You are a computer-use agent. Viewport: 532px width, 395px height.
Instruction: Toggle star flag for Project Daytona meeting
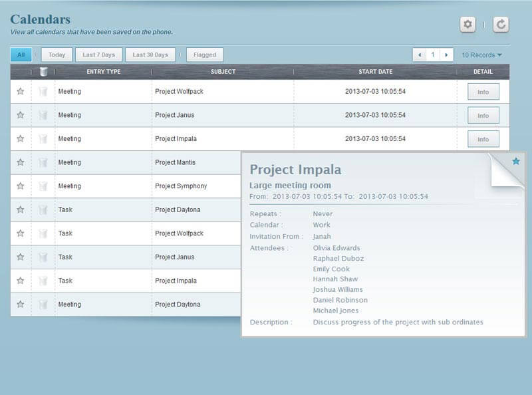[x=21, y=304]
